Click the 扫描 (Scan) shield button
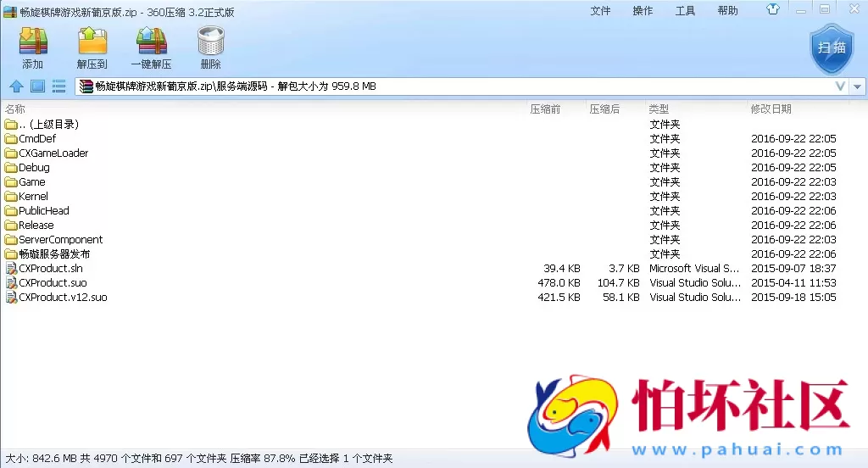868x468 pixels. tap(832, 48)
